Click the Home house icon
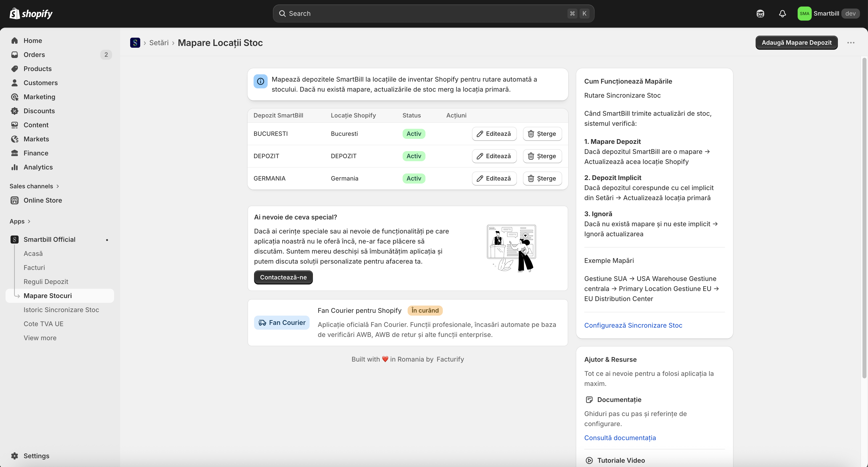Image resolution: width=868 pixels, height=467 pixels. [15, 40]
